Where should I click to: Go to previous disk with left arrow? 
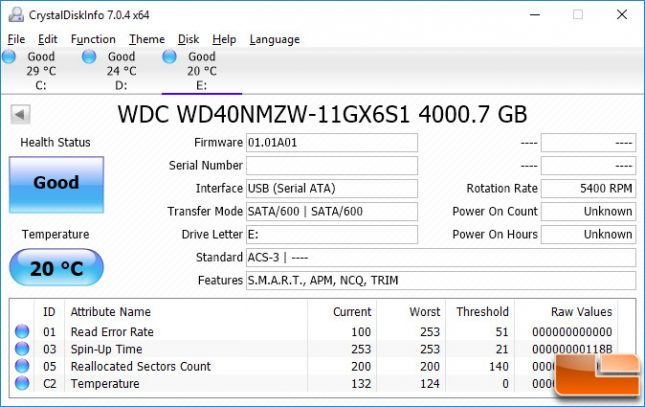tap(20, 114)
